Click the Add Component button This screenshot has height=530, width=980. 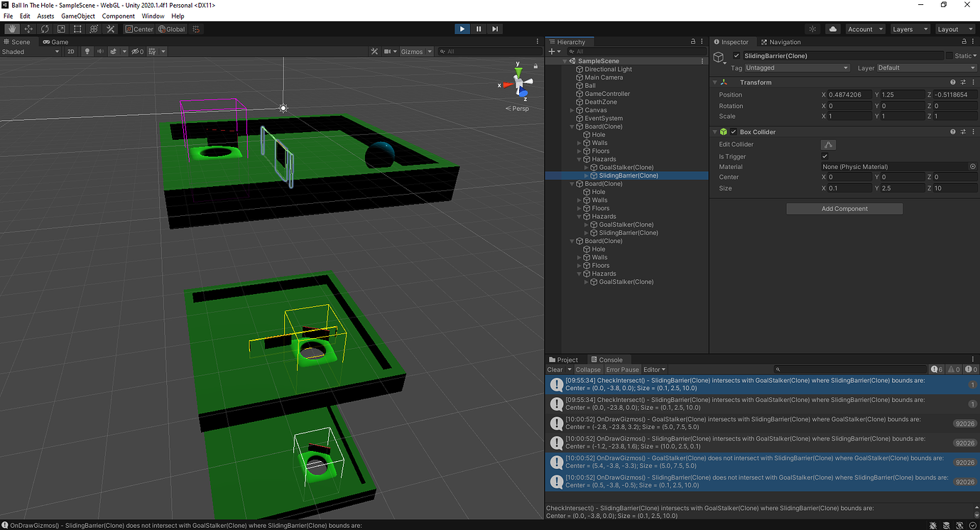tap(844, 208)
